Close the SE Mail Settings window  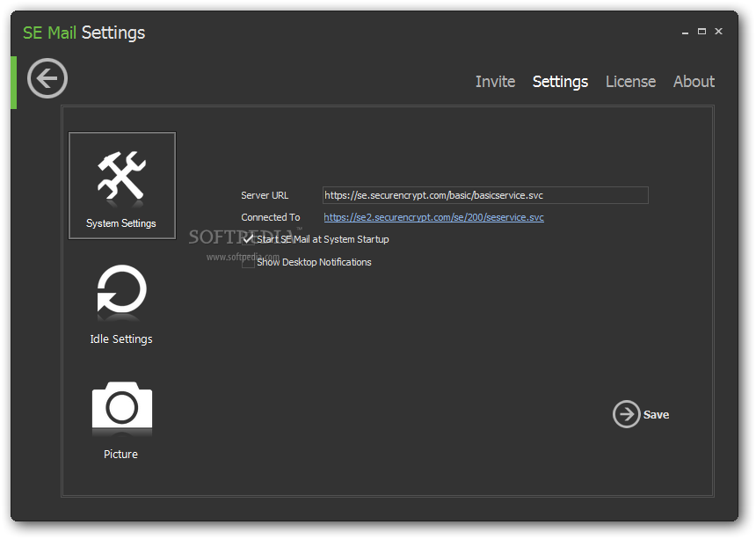[718, 32]
